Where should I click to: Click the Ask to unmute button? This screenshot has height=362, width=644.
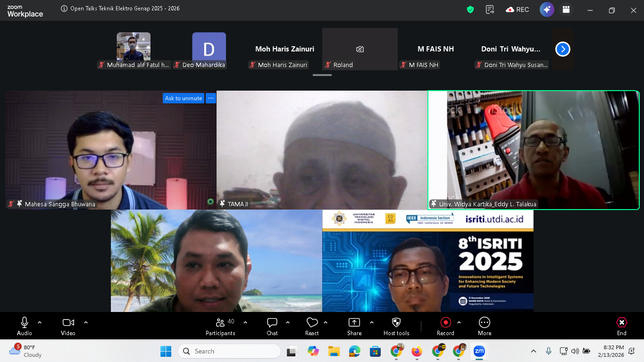pyautogui.click(x=184, y=98)
